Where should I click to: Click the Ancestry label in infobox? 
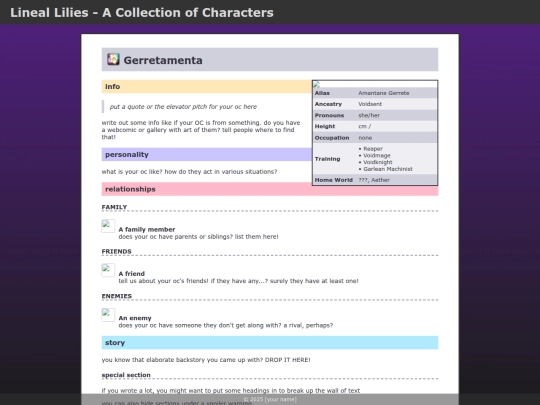click(x=328, y=104)
